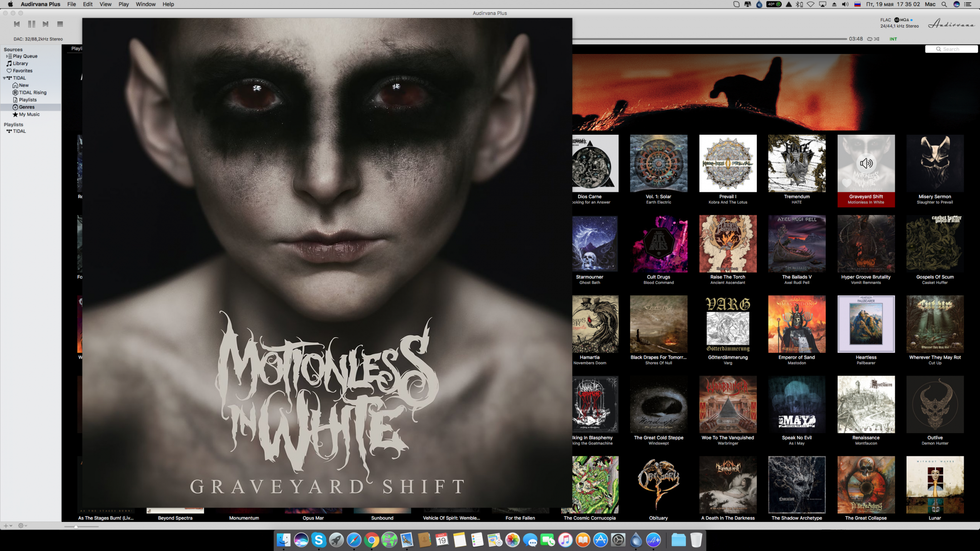
Task: Collapse the TIDAL source tree
Action: point(5,78)
